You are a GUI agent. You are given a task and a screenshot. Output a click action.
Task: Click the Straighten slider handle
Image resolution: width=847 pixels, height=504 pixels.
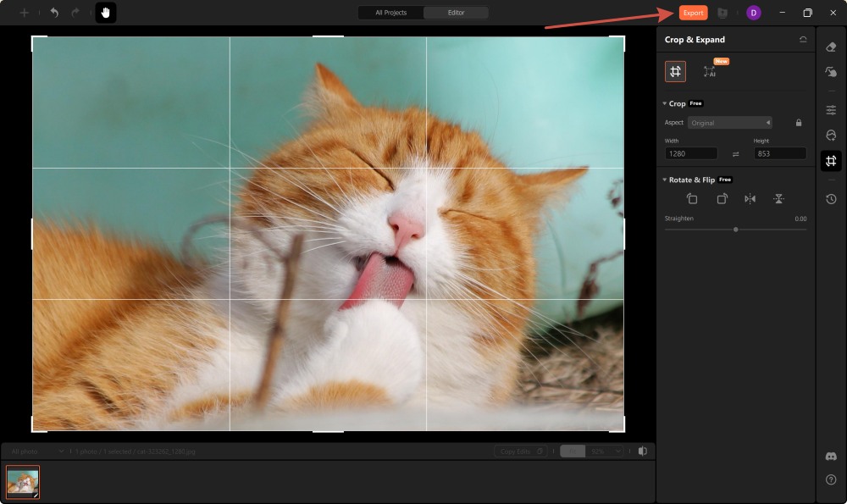click(x=735, y=229)
